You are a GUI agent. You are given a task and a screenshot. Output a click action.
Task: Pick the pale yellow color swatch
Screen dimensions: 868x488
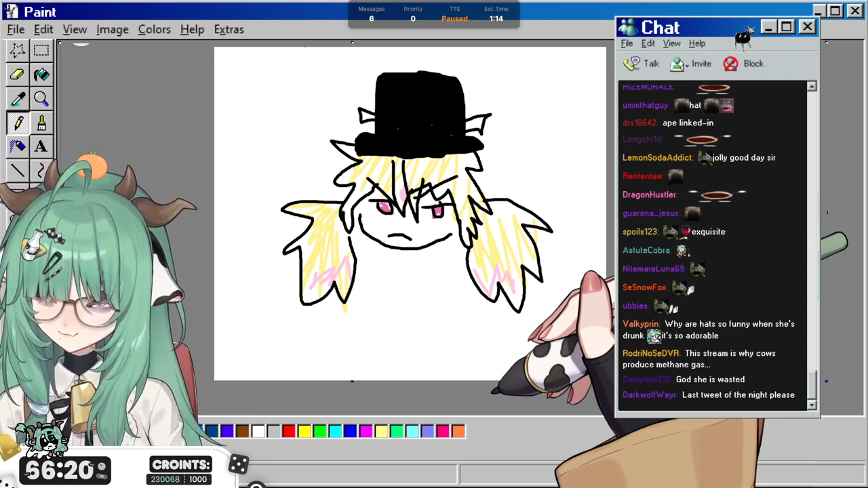(381, 431)
